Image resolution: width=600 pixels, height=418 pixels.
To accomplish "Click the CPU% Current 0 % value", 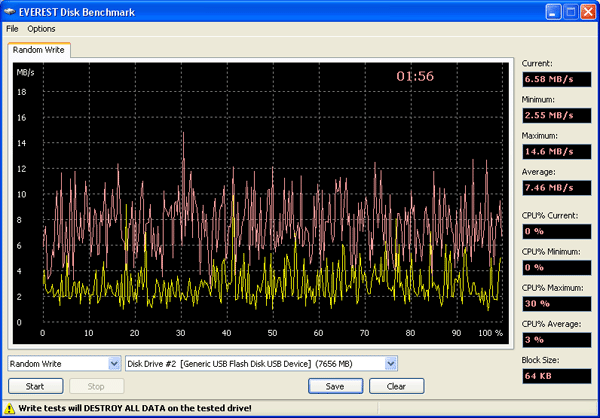I will pos(557,231).
